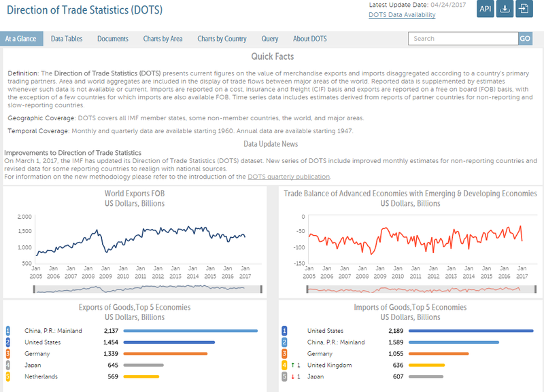
Task: Click rank 1 badge for China exports
Action: click(8, 331)
